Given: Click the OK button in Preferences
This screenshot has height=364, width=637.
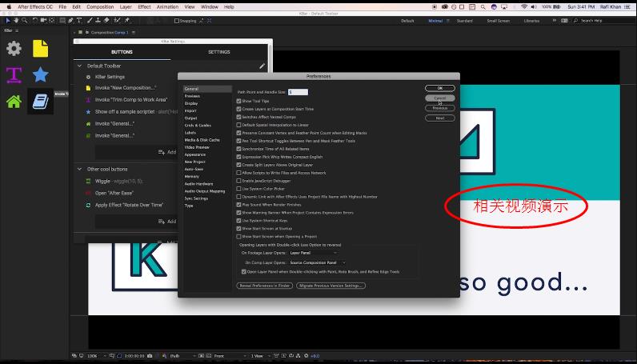Looking at the screenshot, I should click(x=439, y=88).
